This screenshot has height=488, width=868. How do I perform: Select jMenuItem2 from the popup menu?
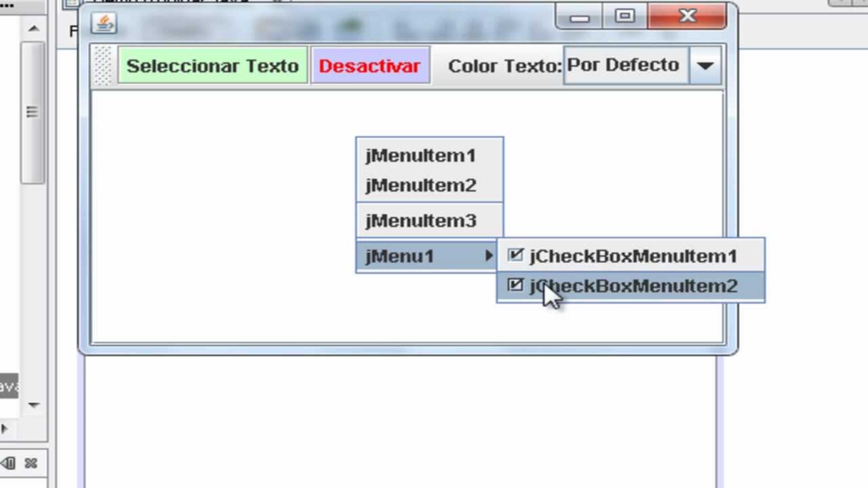[x=420, y=185]
